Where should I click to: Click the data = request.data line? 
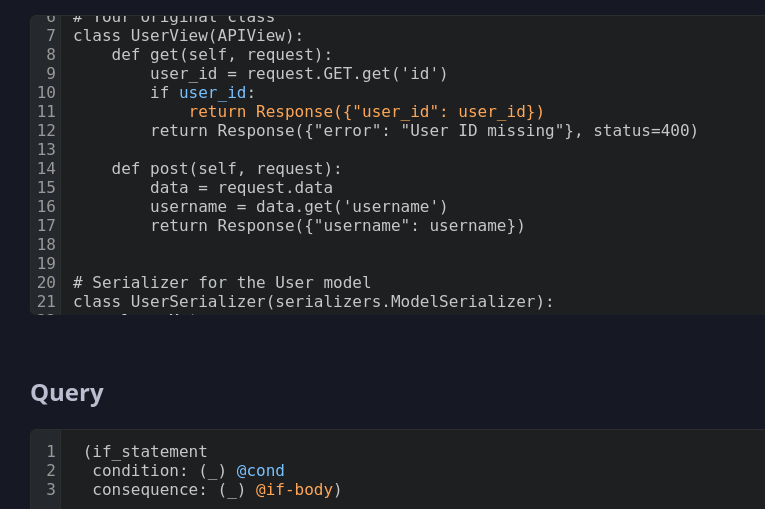click(242, 188)
